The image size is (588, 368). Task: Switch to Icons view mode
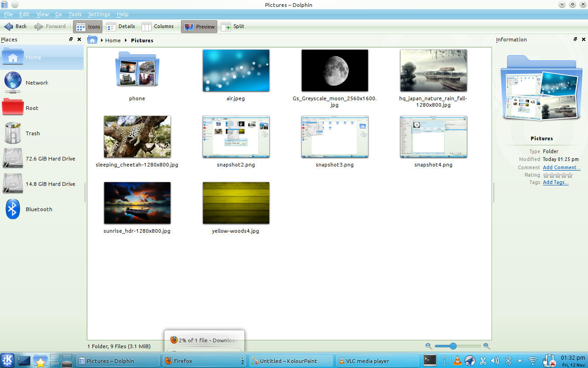87,27
